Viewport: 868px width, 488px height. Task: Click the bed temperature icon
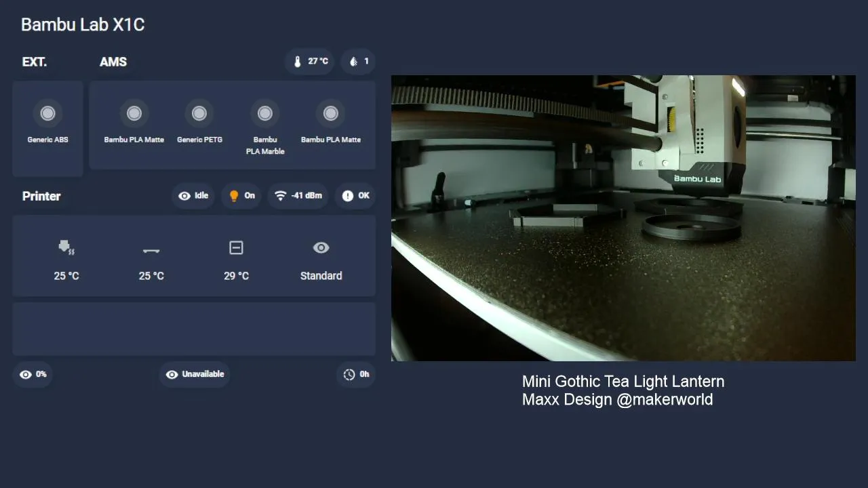click(x=151, y=251)
